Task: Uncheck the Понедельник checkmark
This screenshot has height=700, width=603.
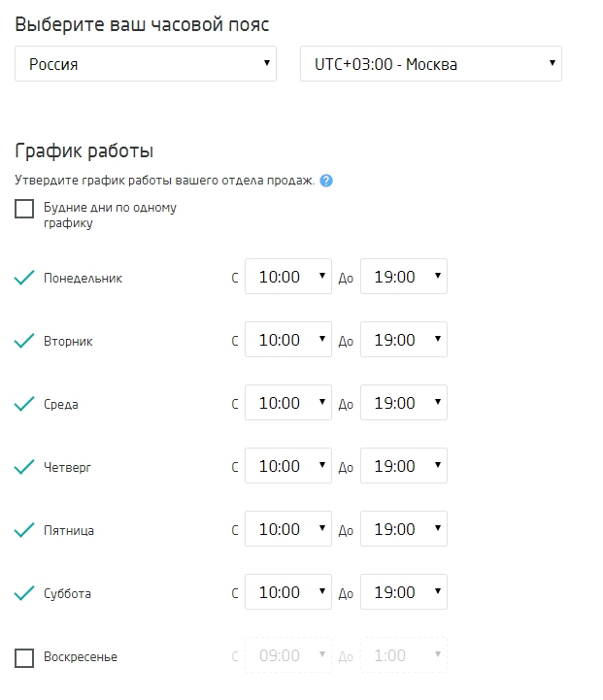Action: coord(24,278)
